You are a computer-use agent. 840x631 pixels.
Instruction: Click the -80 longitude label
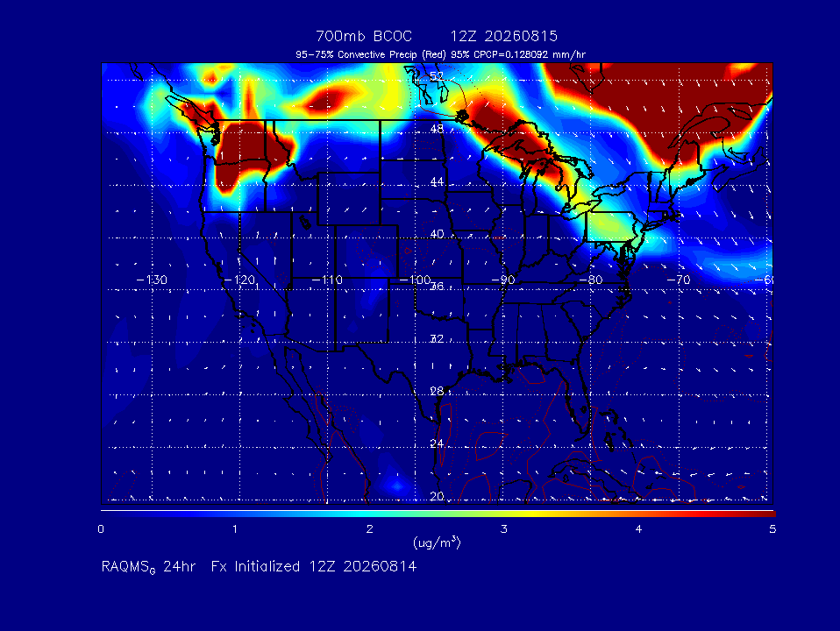click(x=590, y=280)
